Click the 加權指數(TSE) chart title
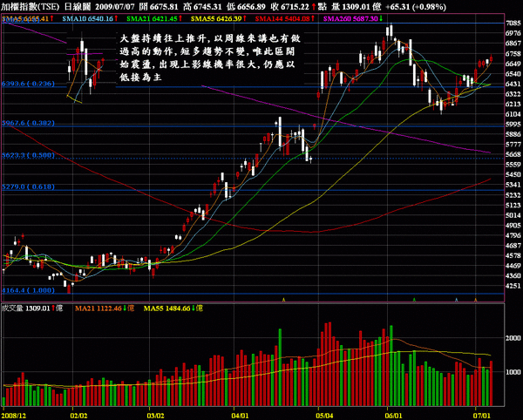523x420 pixels. [31, 6]
